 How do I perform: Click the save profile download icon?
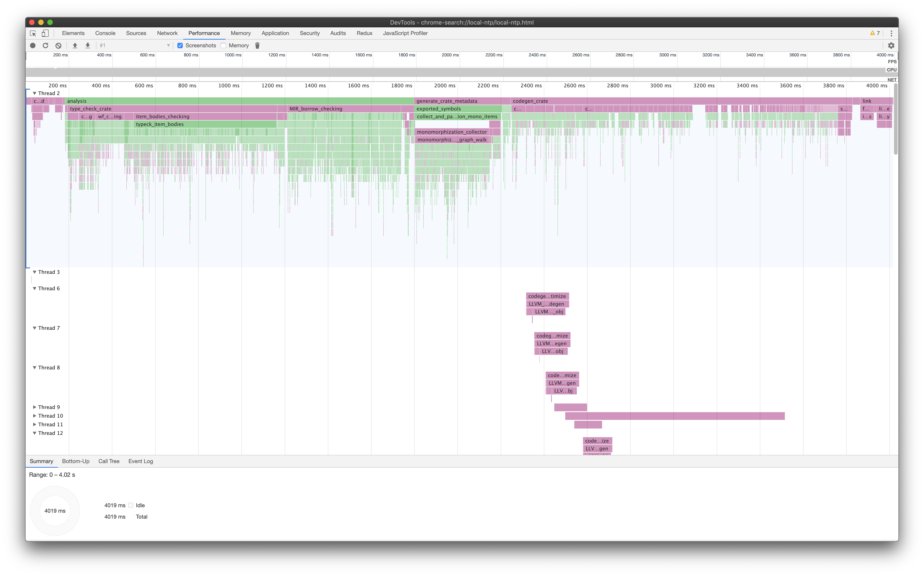(88, 46)
